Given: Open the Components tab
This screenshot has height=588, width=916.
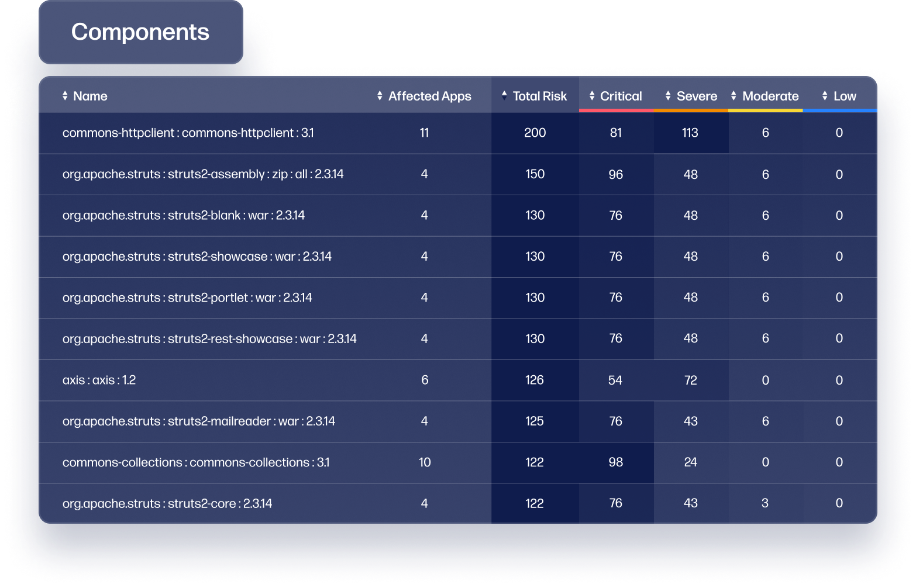Looking at the screenshot, I should pyautogui.click(x=140, y=32).
